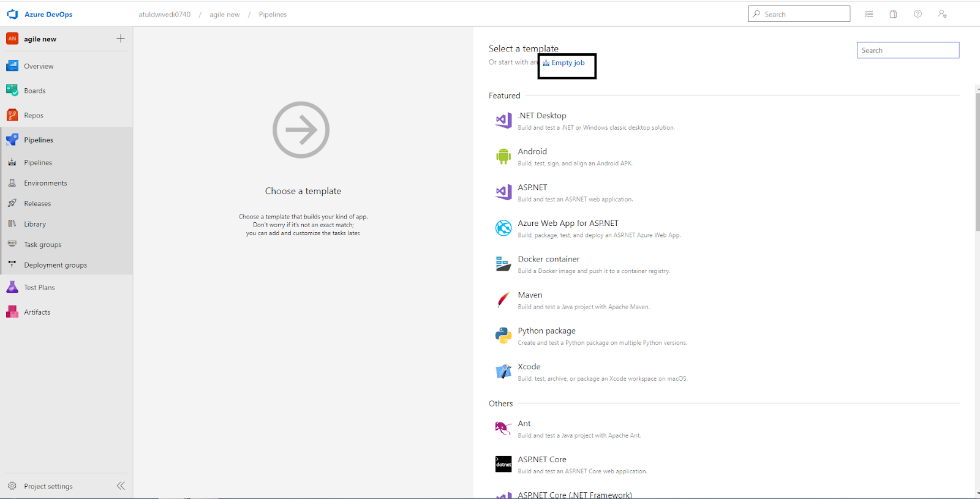980x499 pixels.
Task: Click the Azure DevOps logo icon
Action: pos(12,14)
